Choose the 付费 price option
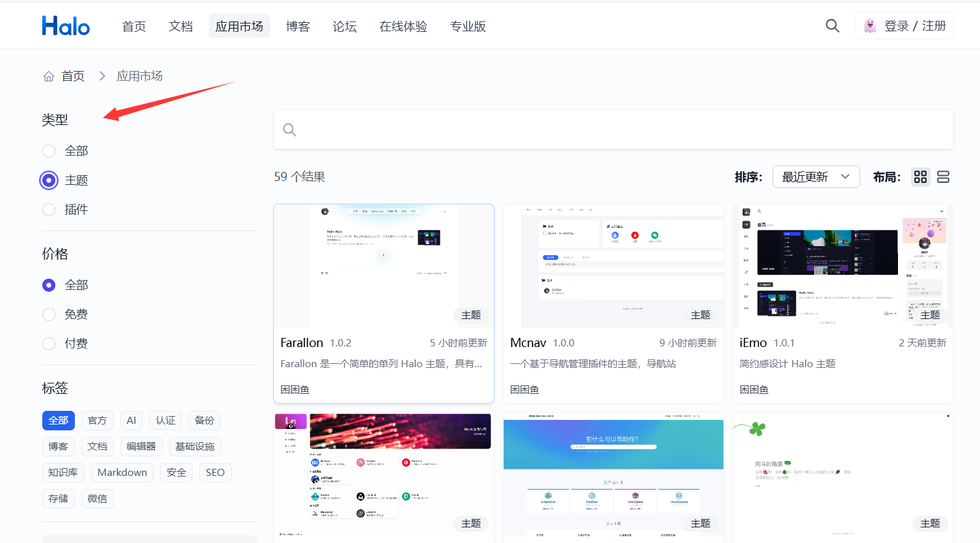Image resolution: width=980 pixels, height=543 pixels. click(49, 344)
